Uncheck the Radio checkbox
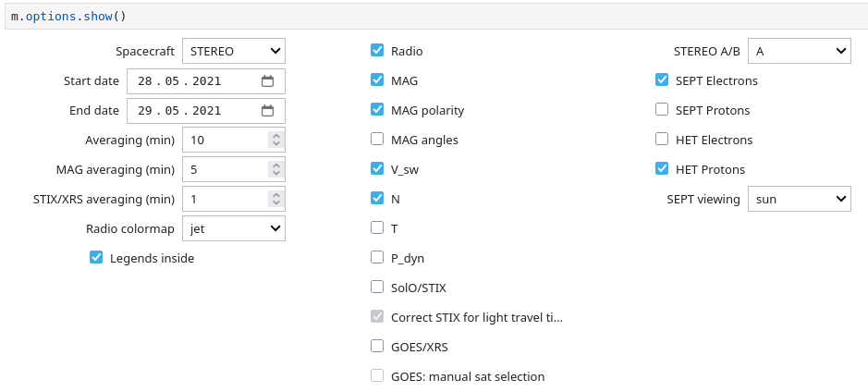 click(377, 51)
